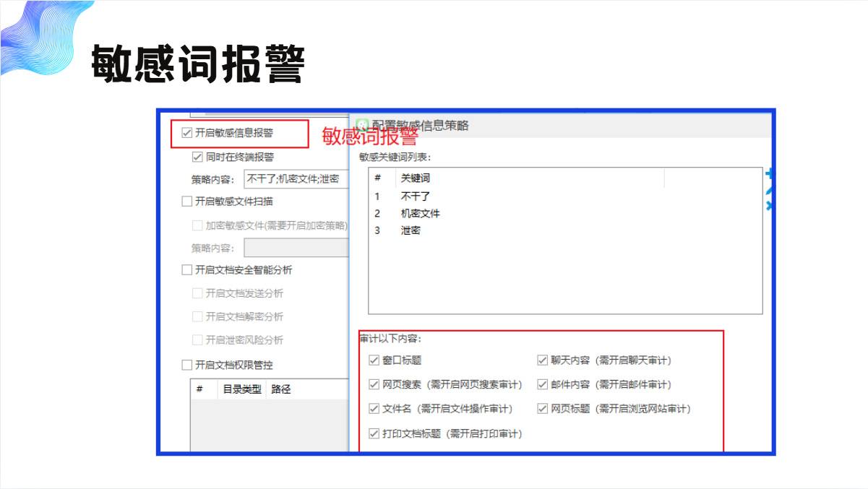Viewport: 868px width, 489px height.
Task: Toggle the 同时在终端报警 checkbox
Action: coord(197,157)
